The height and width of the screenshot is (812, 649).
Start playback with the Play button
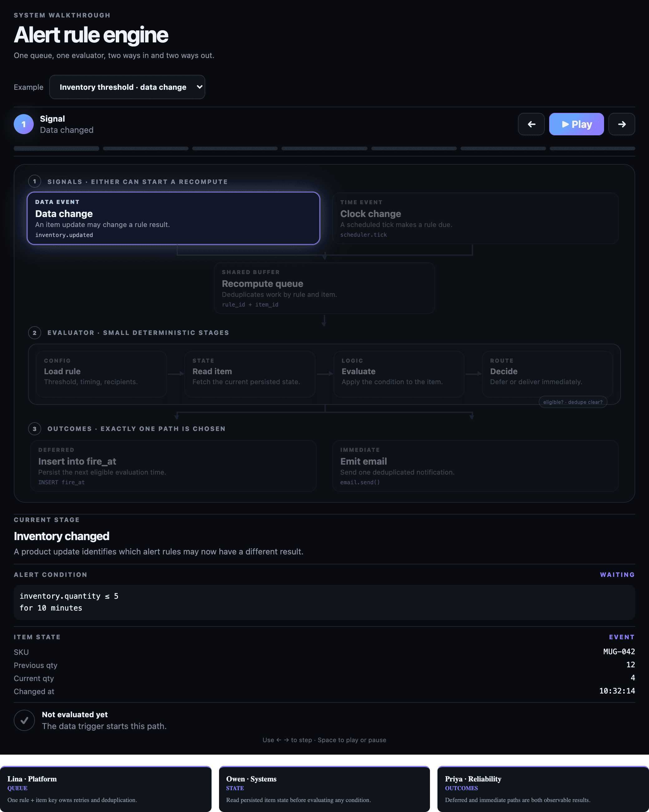click(576, 124)
